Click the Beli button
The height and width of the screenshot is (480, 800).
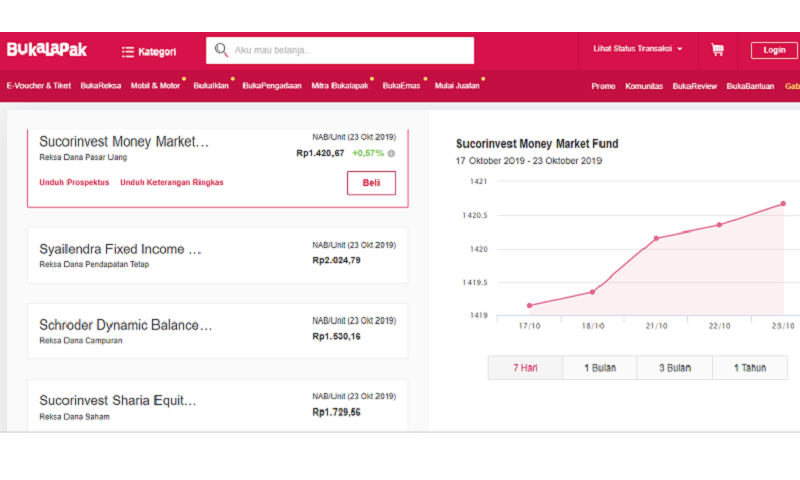point(371,183)
